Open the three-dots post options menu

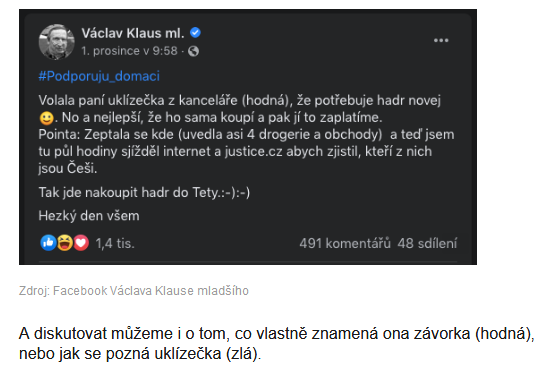click(441, 40)
